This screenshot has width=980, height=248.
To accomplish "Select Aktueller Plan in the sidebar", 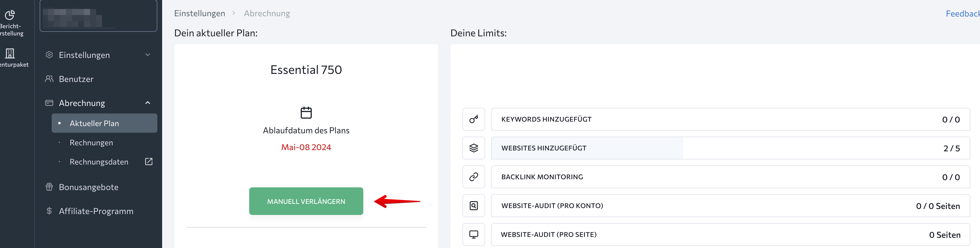I will click(x=94, y=123).
